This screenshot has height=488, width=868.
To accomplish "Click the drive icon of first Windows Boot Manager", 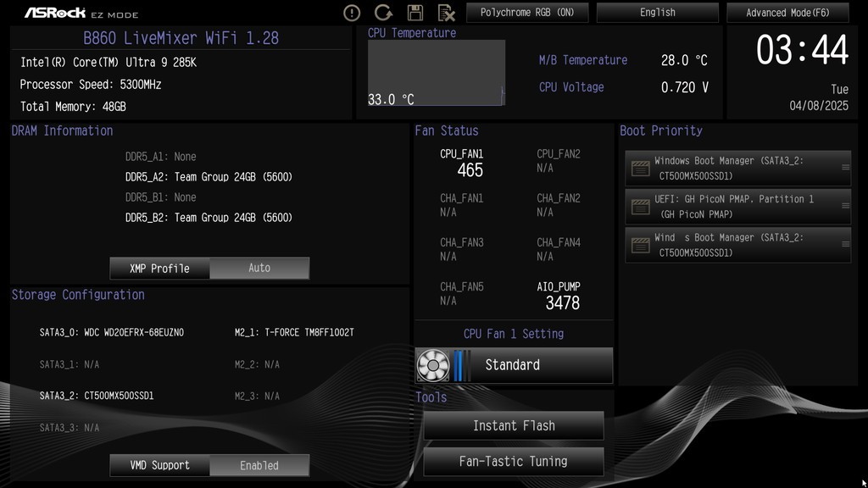I will point(641,169).
